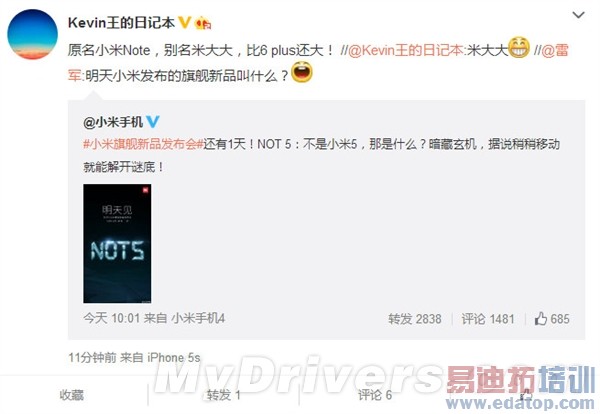Click the grinning emoji after 米大大
The height and width of the screenshot is (414, 600).
pos(519,47)
